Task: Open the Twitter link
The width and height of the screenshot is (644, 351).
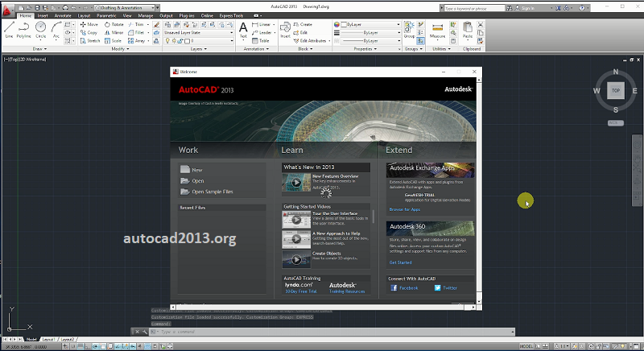Action: click(x=446, y=287)
